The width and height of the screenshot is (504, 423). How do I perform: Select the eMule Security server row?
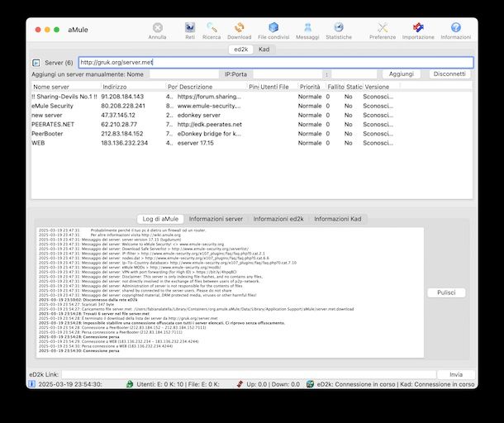click(x=252, y=106)
